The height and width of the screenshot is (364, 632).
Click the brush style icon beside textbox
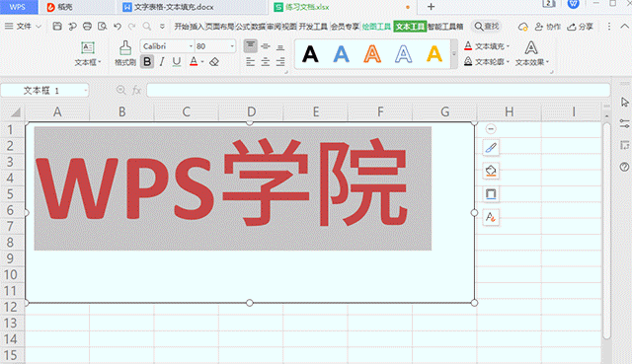tap(491, 148)
